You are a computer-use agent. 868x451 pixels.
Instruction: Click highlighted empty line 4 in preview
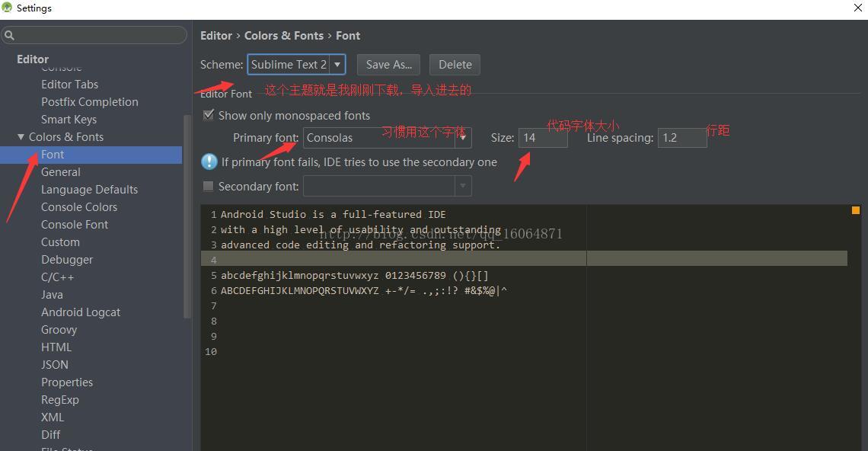pos(524,259)
